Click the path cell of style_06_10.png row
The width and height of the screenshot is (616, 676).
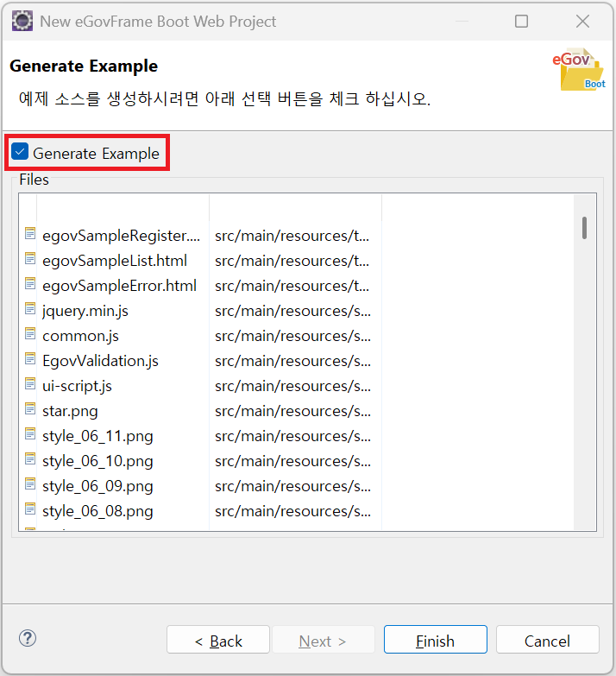(x=293, y=461)
